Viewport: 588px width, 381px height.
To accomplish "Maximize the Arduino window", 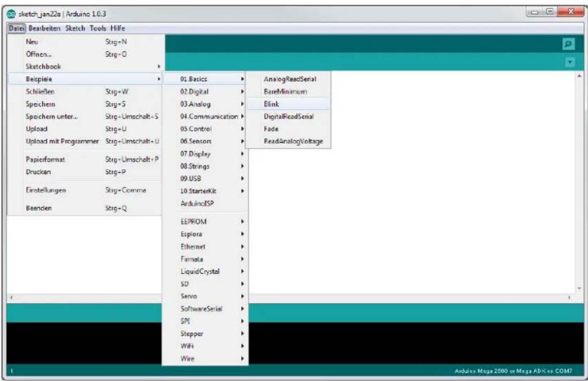I will [550, 13].
